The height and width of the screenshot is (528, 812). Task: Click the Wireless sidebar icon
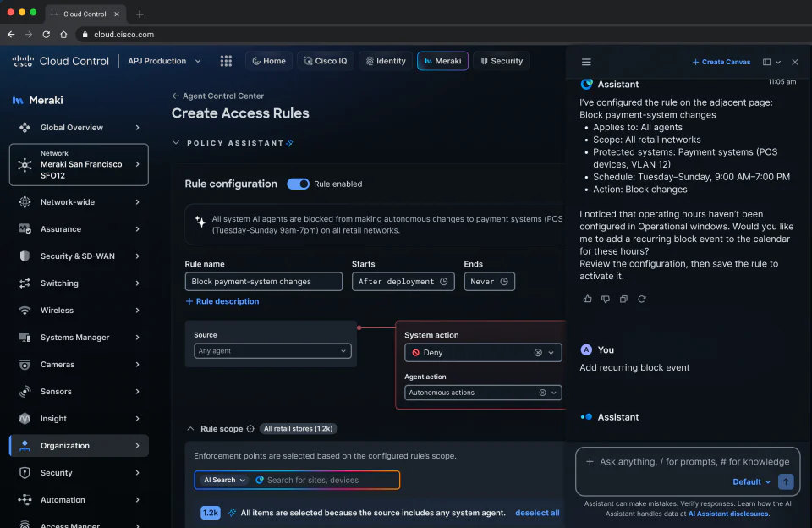(x=25, y=311)
